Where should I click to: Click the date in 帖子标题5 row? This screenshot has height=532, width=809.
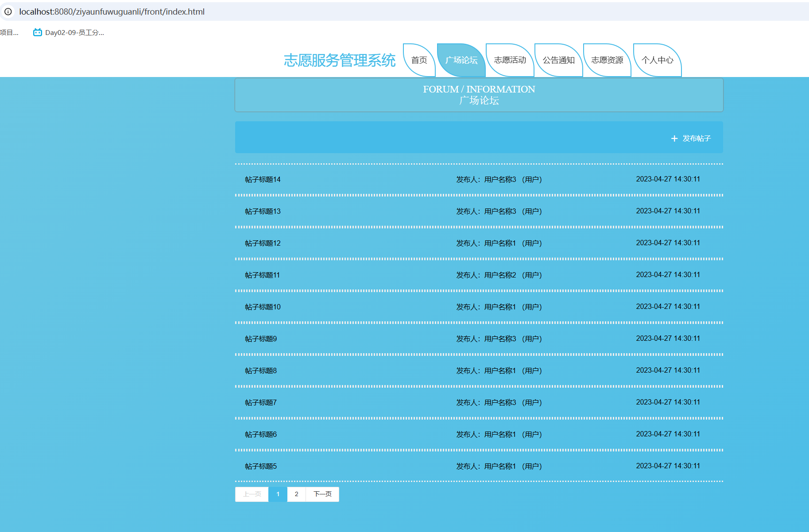click(x=668, y=466)
